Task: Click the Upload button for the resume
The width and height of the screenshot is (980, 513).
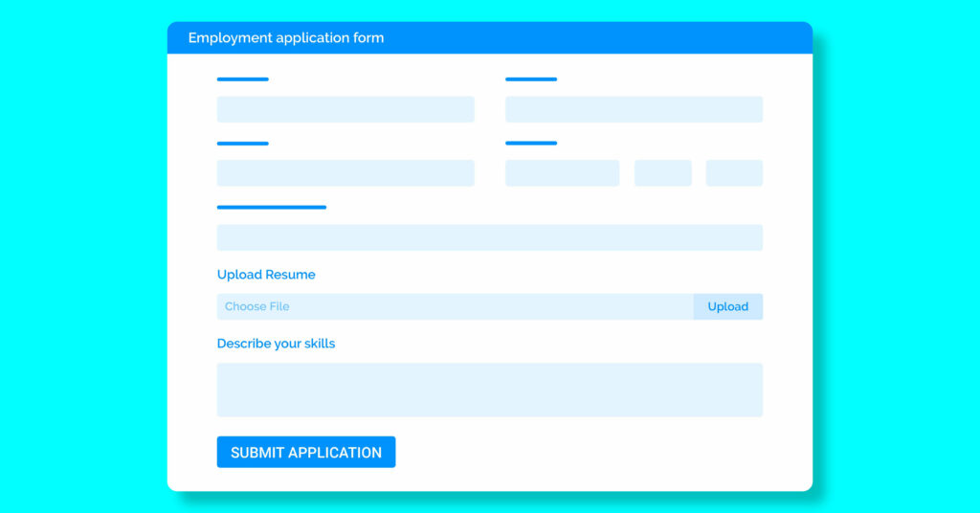Action: click(x=727, y=307)
